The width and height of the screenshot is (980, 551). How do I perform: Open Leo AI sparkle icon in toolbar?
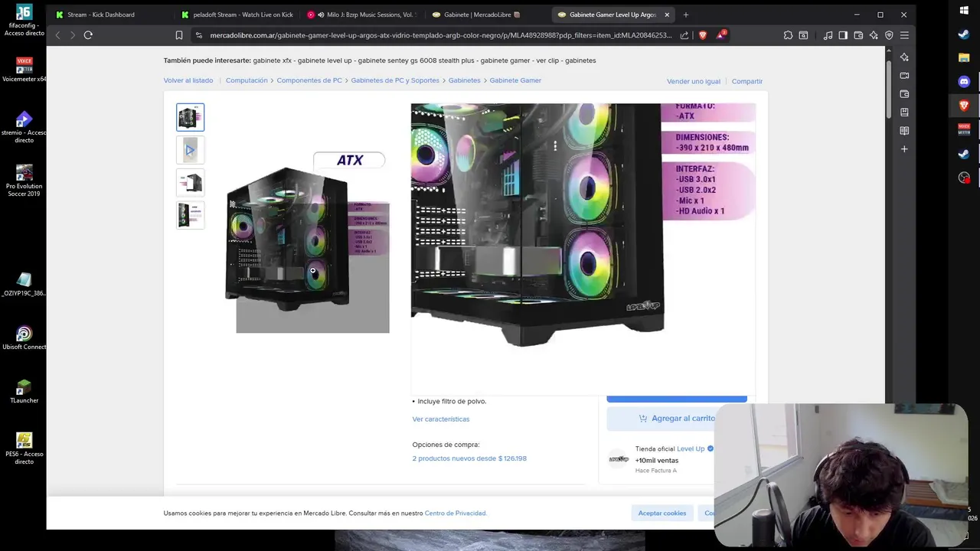pos(874,35)
